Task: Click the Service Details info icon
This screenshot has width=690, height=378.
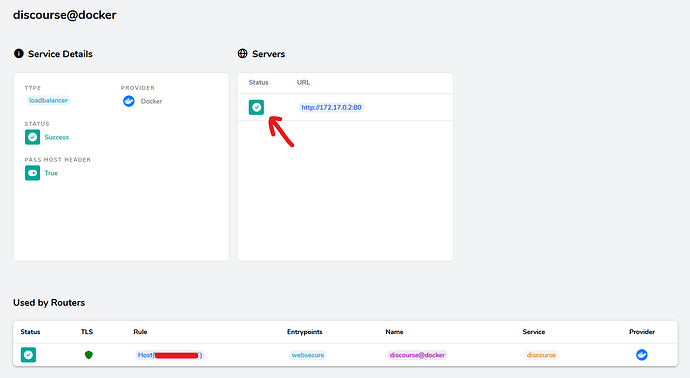Action: point(18,54)
